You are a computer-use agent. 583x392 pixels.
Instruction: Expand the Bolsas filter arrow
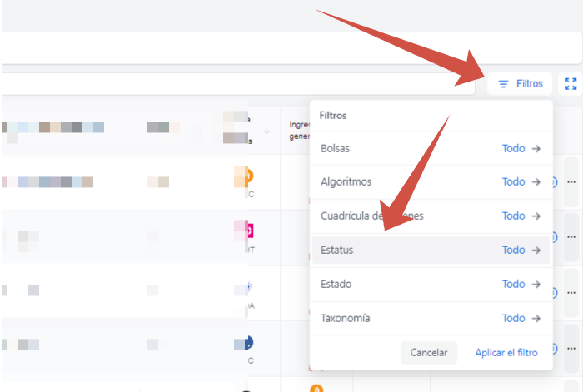point(536,149)
